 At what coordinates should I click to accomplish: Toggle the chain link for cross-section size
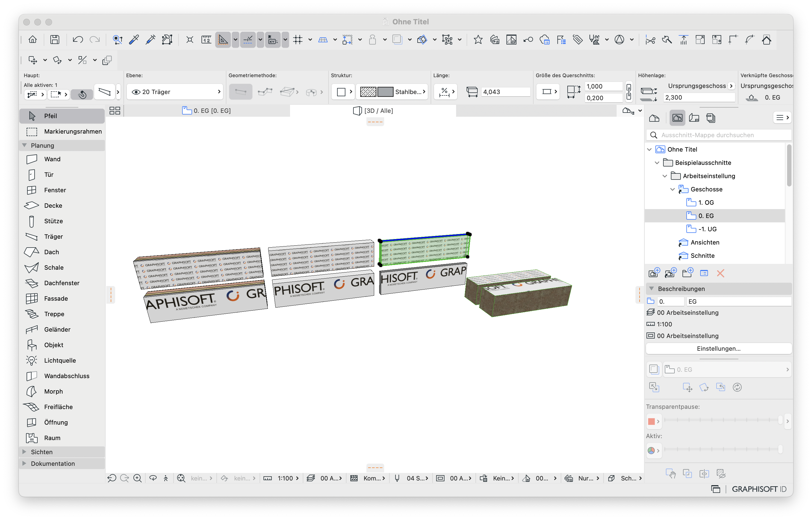pyautogui.click(x=629, y=92)
